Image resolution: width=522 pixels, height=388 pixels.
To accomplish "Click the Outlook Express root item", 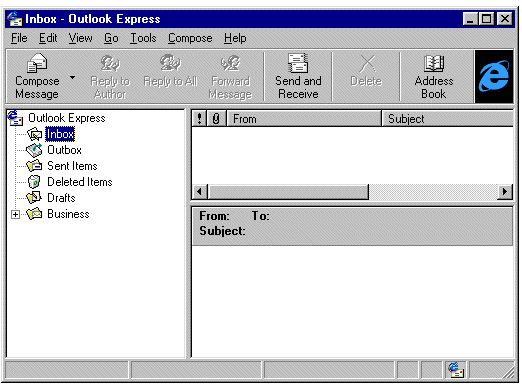I will coord(66,118).
